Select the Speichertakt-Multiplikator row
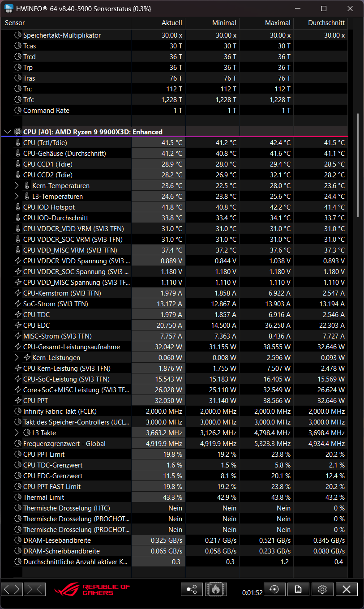This screenshot has width=364, height=609. pos(175,35)
